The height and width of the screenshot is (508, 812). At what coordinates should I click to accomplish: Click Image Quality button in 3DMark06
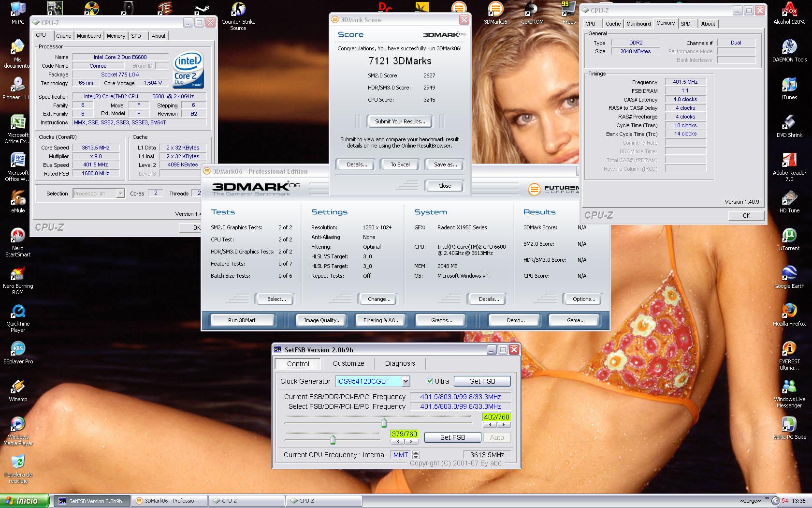coord(322,320)
